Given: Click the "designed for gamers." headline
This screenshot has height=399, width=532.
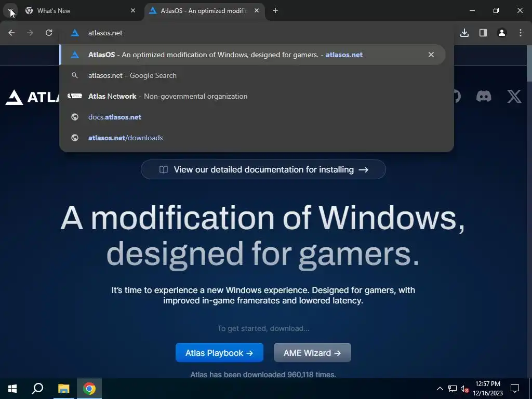Looking at the screenshot, I should point(263,254).
